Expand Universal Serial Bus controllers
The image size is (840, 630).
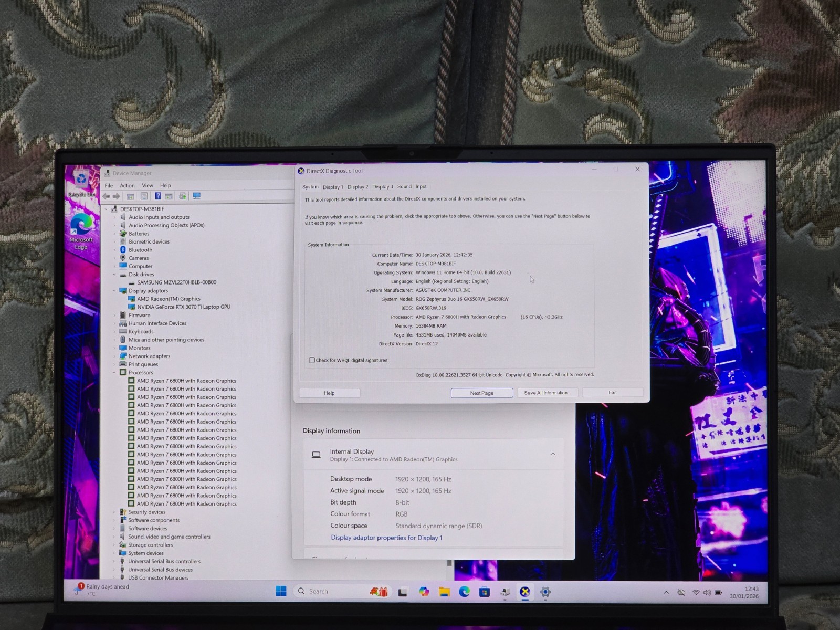pos(114,561)
